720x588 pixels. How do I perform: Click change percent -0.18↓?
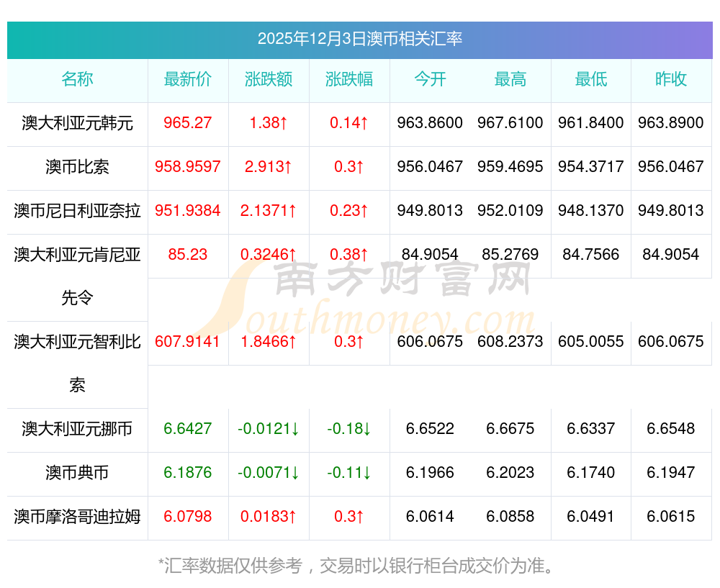pos(349,429)
